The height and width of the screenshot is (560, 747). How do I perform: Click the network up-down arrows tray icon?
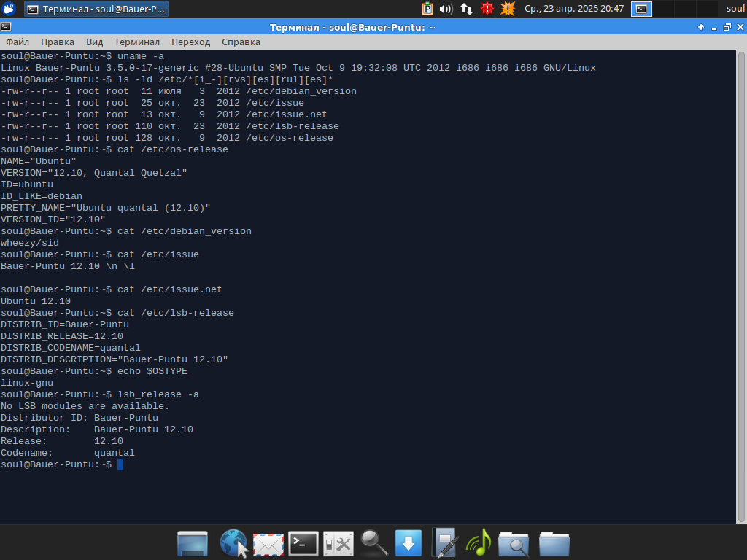(467, 9)
